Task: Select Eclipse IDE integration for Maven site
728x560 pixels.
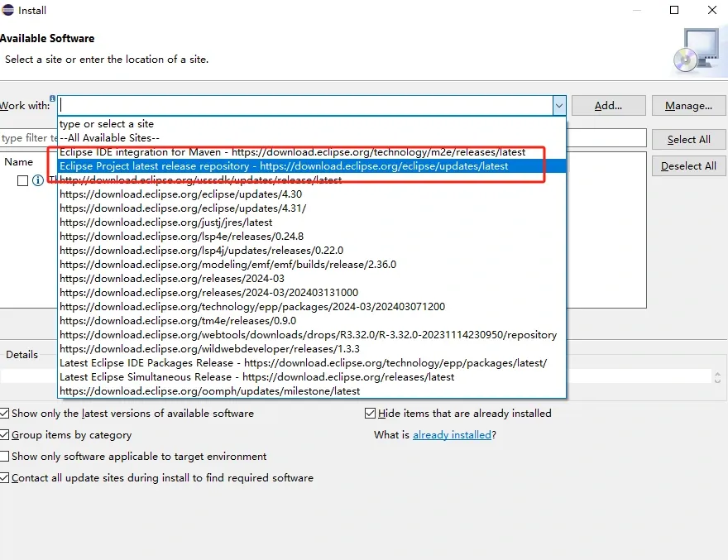Action: click(x=312, y=152)
